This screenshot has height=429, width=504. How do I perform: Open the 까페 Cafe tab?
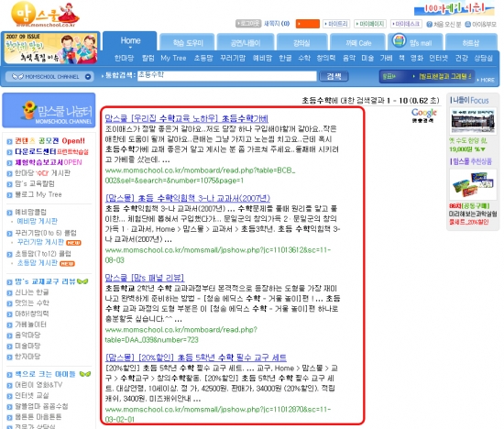tap(358, 43)
